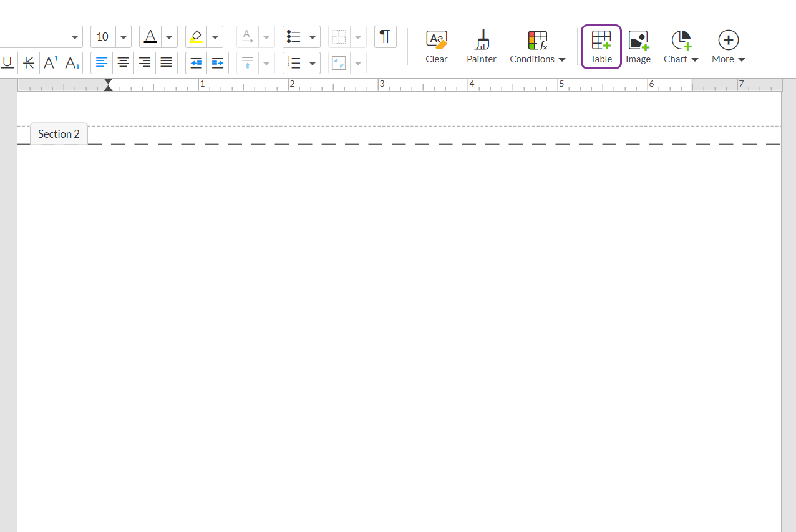
Task: Click the bulleted list button
Action: 293,37
